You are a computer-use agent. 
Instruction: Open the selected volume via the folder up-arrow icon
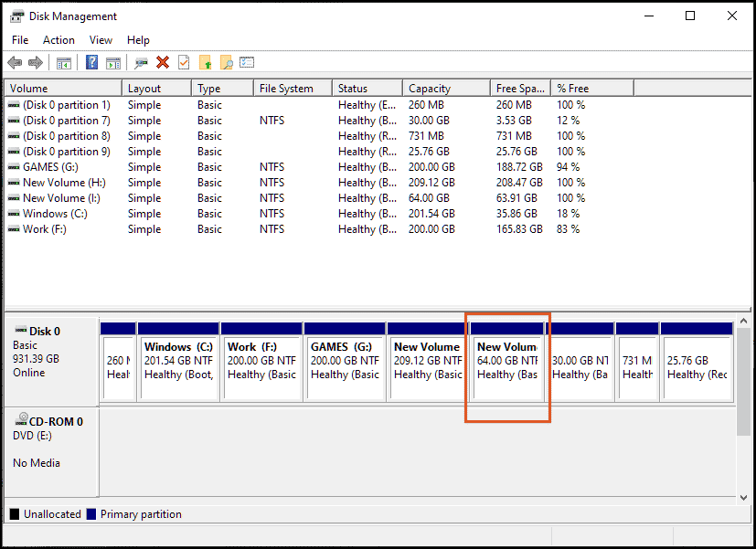coord(205,62)
